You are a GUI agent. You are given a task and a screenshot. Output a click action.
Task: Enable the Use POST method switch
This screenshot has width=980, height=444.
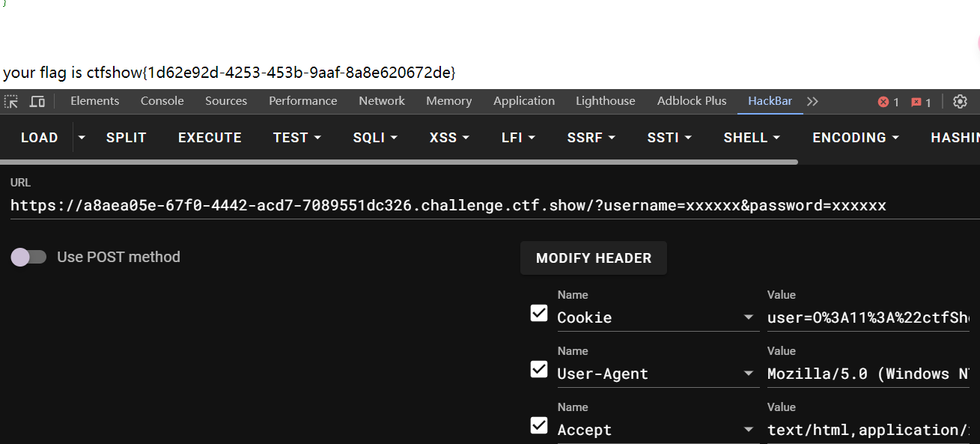point(28,257)
